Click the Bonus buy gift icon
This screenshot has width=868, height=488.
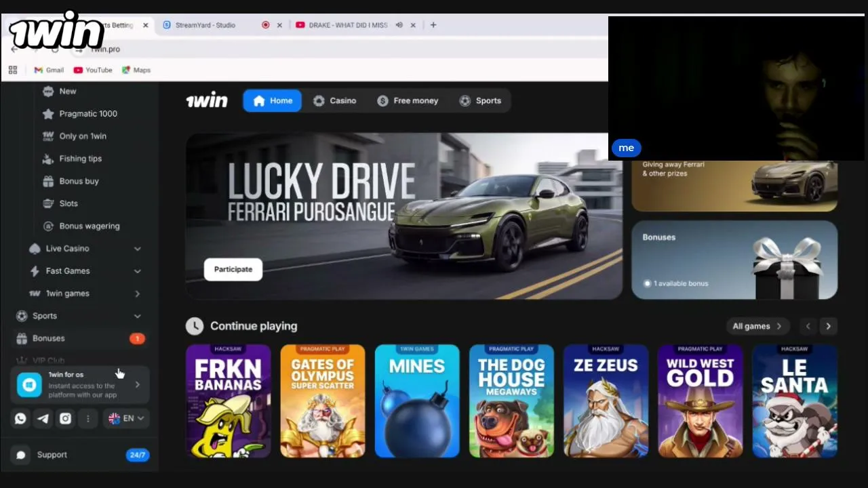[x=48, y=181]
